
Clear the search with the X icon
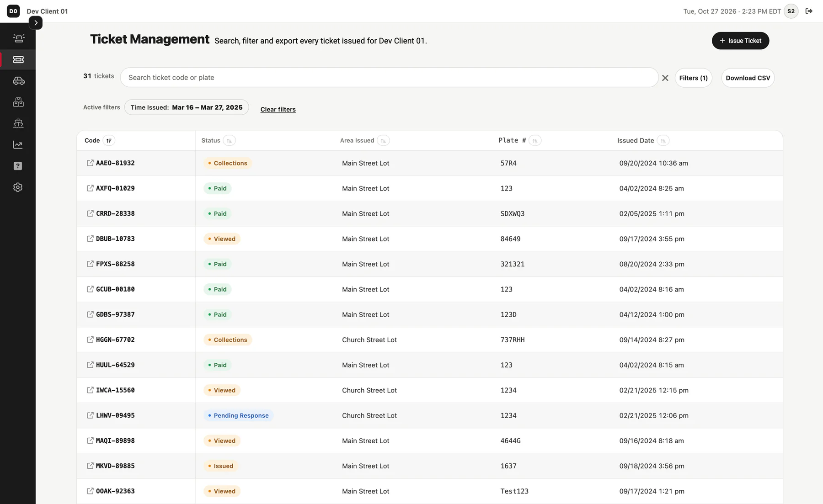[x=665, y=78]
